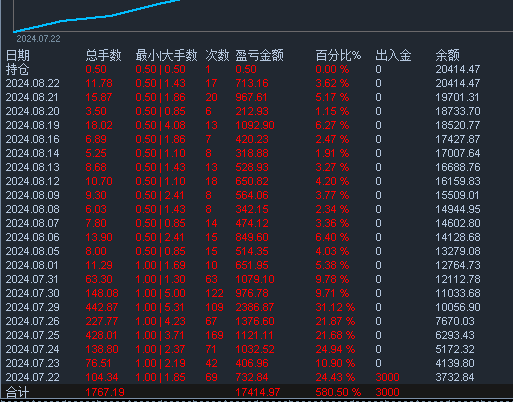Click the 出入金 column header
The image size is (513, 402).
point(393,55)
